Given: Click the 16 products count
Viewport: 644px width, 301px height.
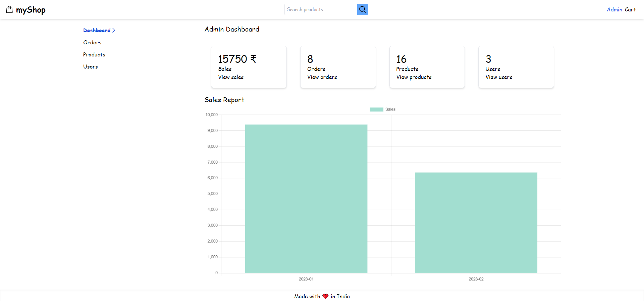Looking at the screenshot, I should pyautogui.click(x=401, y=59).
